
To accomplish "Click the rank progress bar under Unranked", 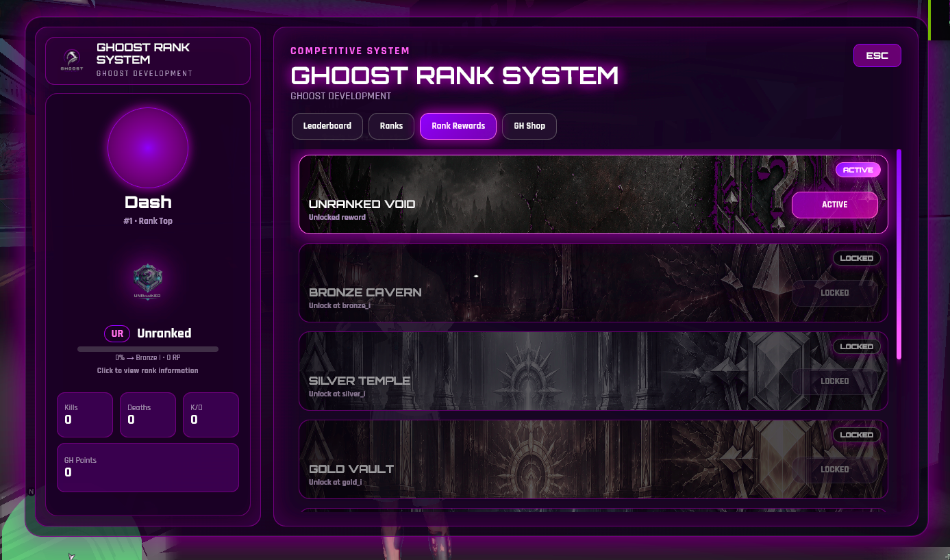I will (148, 349).
